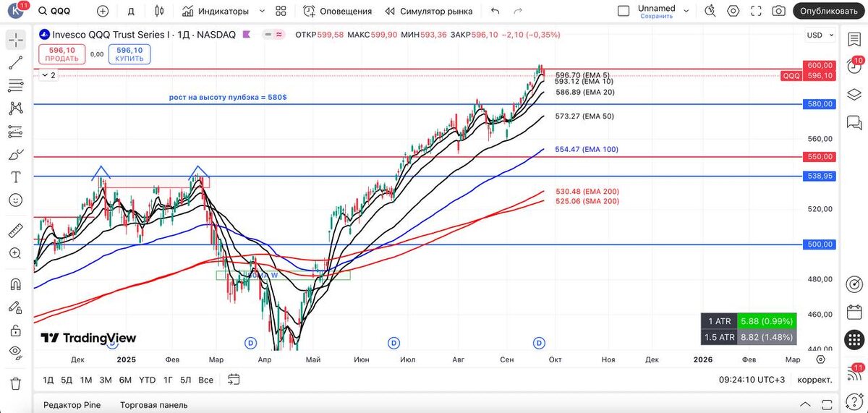
Task: Open quick search lightning magnifier
Action: tap(710, 11)
